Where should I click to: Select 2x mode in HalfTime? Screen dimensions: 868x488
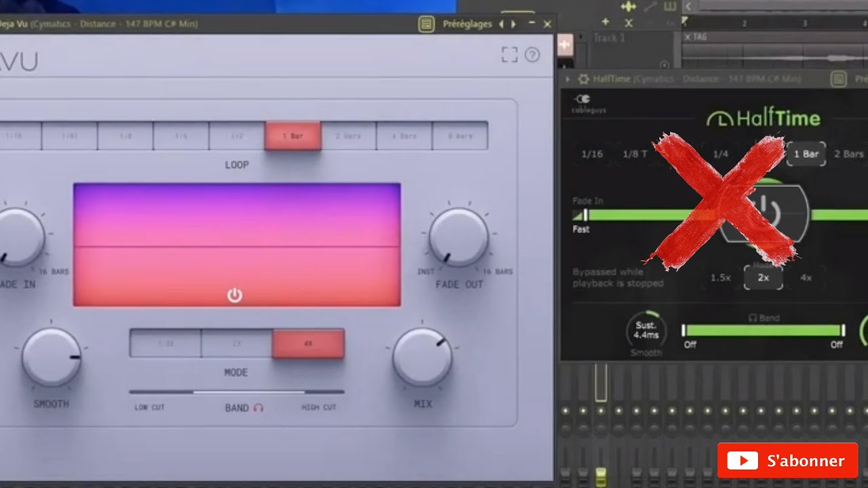coord(764,278)
